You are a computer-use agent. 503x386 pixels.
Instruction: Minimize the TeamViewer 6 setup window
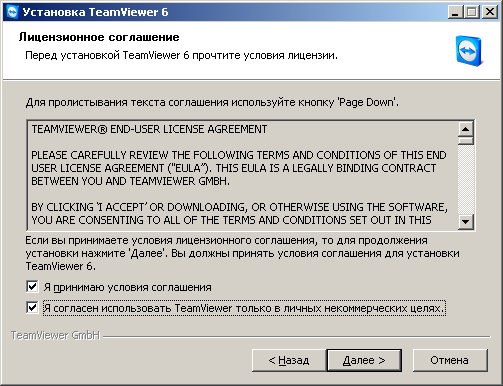[455, 13]
